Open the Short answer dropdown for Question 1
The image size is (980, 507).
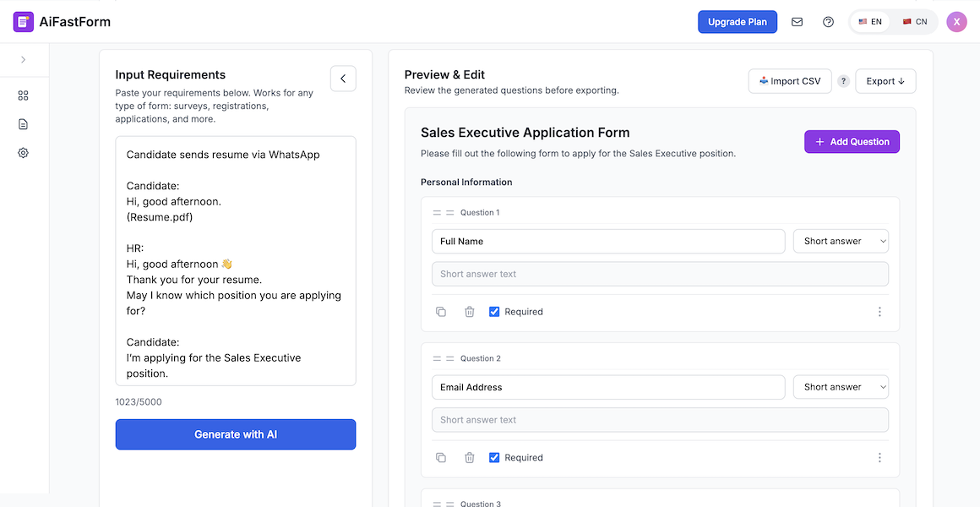pyautogui.click(x=841, y=241)
